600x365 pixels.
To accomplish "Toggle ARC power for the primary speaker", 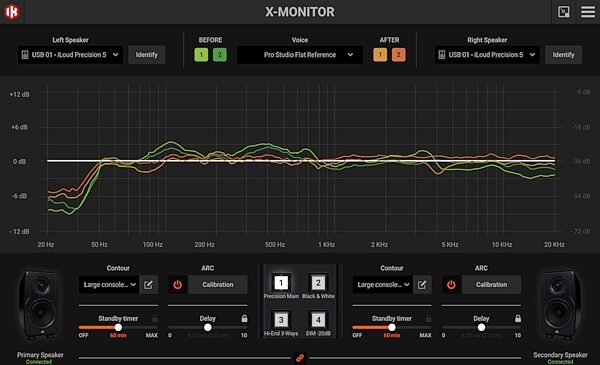I will tap(178, 285).
